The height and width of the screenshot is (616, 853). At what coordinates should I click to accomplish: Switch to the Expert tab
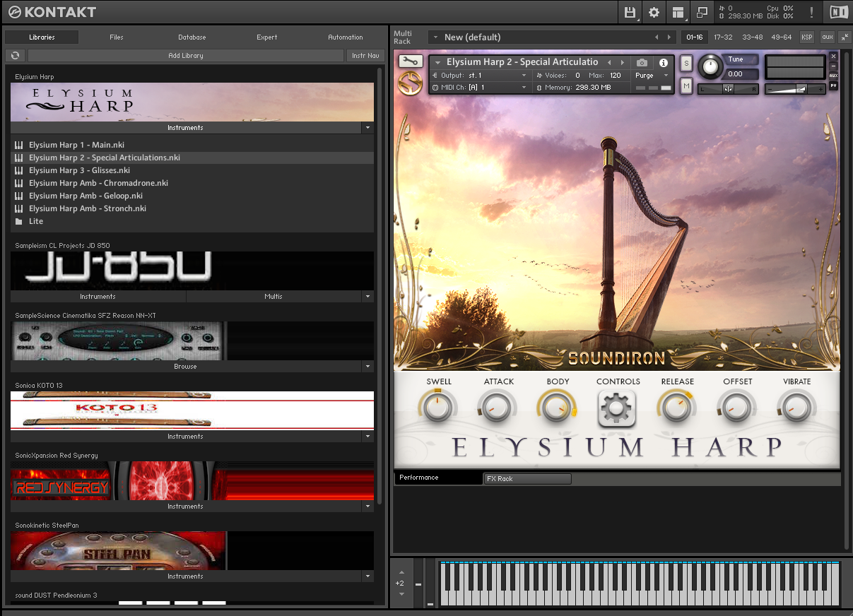(267, 37)
